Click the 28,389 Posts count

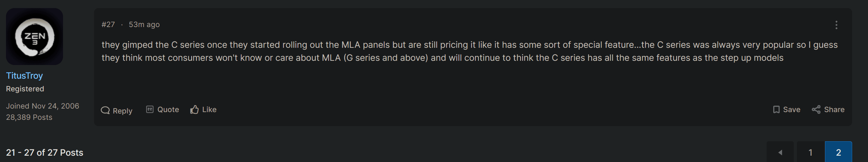pos(29,117)
